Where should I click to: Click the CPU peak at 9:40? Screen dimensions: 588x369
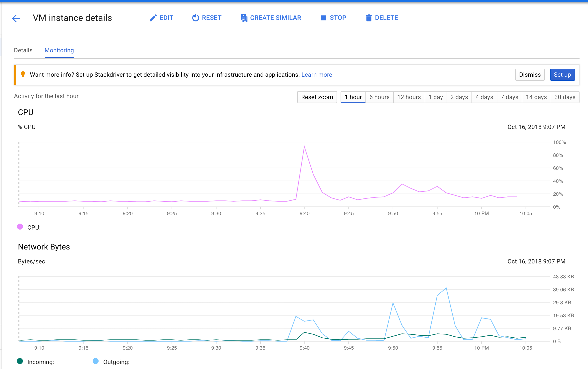point(304,146)
